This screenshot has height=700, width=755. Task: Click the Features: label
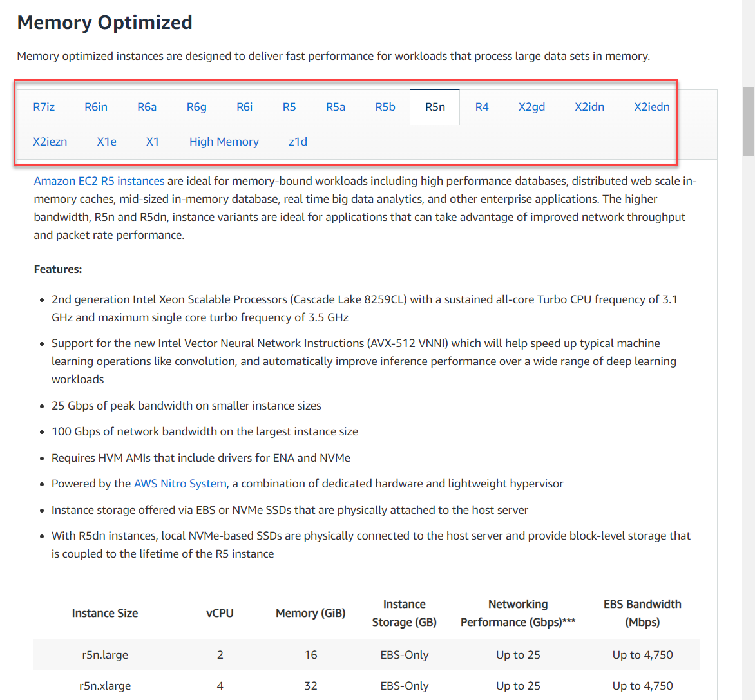point(58,269)
